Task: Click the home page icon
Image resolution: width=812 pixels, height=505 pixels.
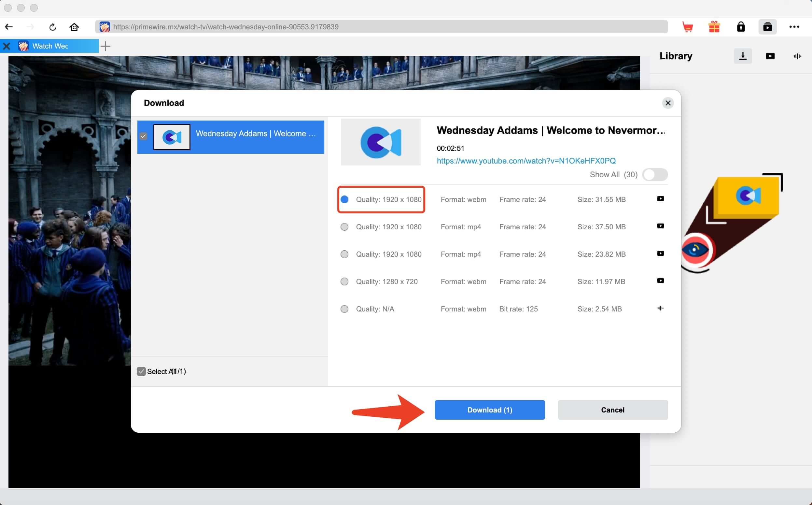Action: pos(74,27)
